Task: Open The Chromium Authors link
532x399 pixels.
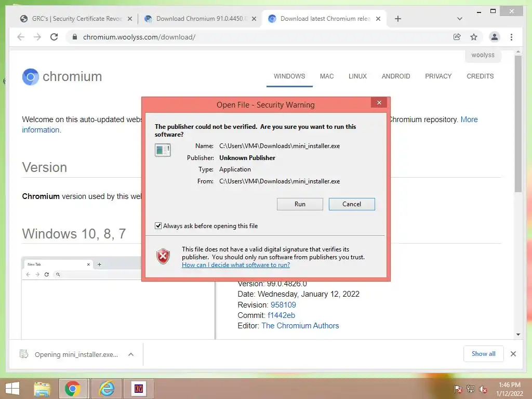Action: click(x=300, y=326)
